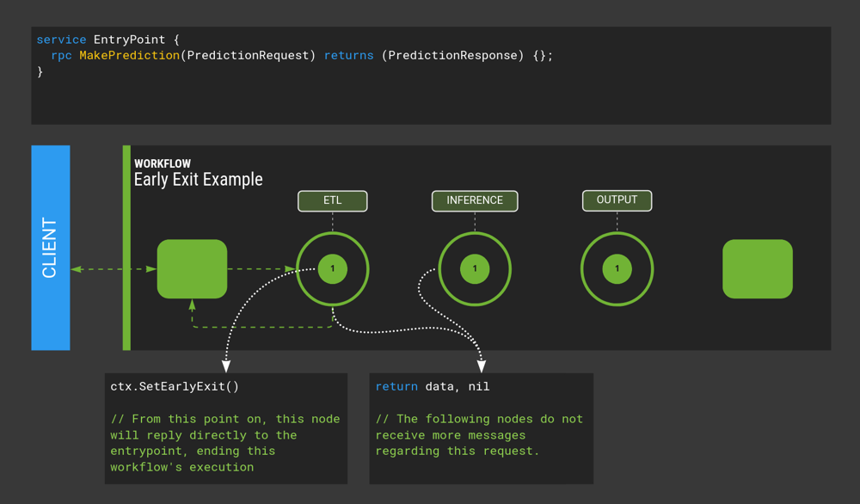Screen dimensions: 860x504
Task: Click the ETL node circle
Action: pyautogui.click(x=332, y=268)
